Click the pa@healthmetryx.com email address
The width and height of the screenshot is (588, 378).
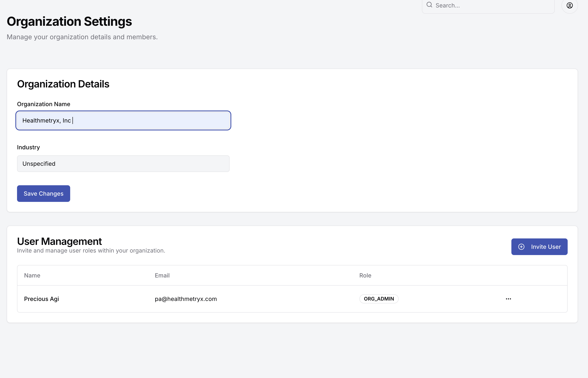[186, 299]
